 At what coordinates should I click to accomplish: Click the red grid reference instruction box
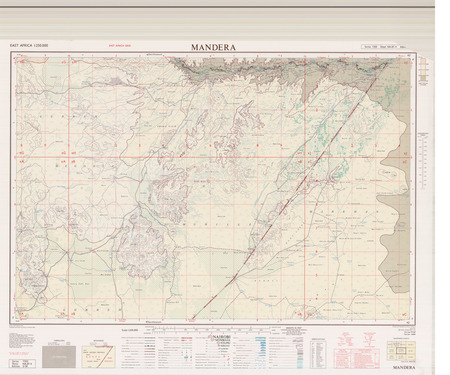(357, 358)
